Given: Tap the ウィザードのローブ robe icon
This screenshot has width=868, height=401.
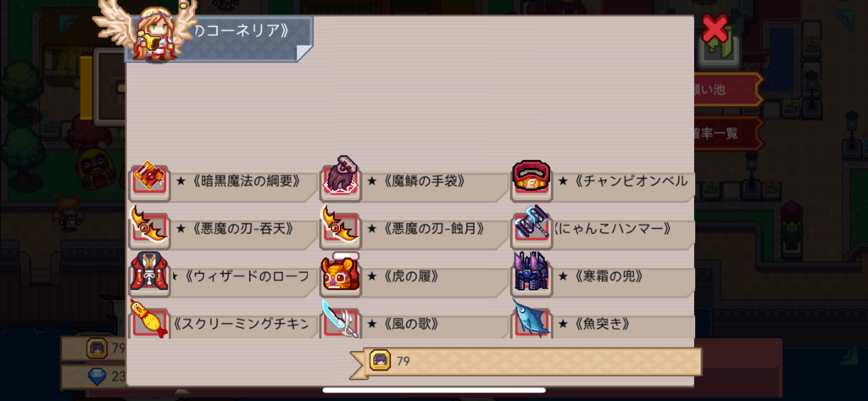Looking at the screenshot, I should click(149, 272).
